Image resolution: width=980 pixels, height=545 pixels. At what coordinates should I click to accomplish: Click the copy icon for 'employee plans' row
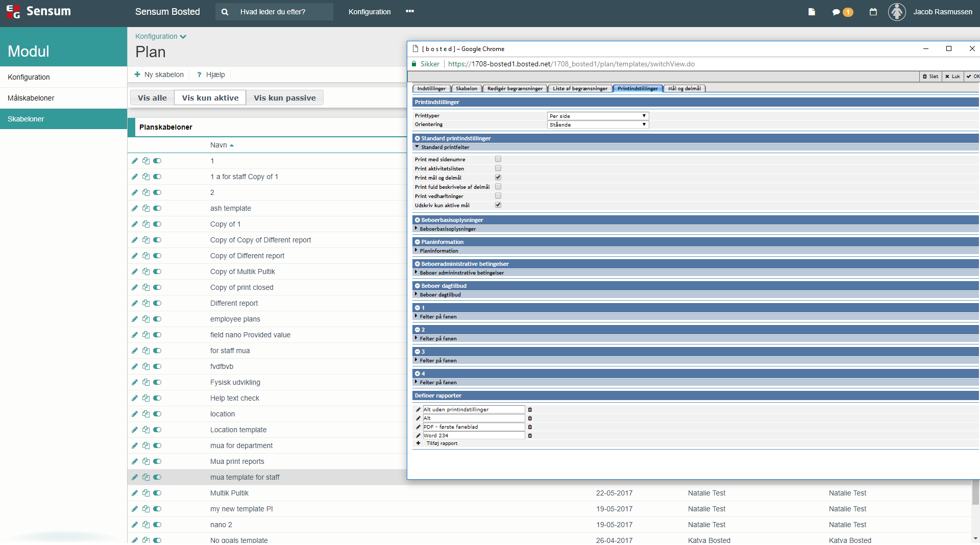click(146, 319)
